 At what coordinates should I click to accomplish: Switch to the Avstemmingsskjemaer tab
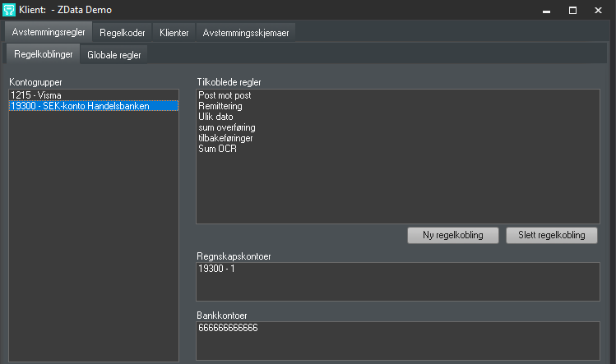[246, 33]
